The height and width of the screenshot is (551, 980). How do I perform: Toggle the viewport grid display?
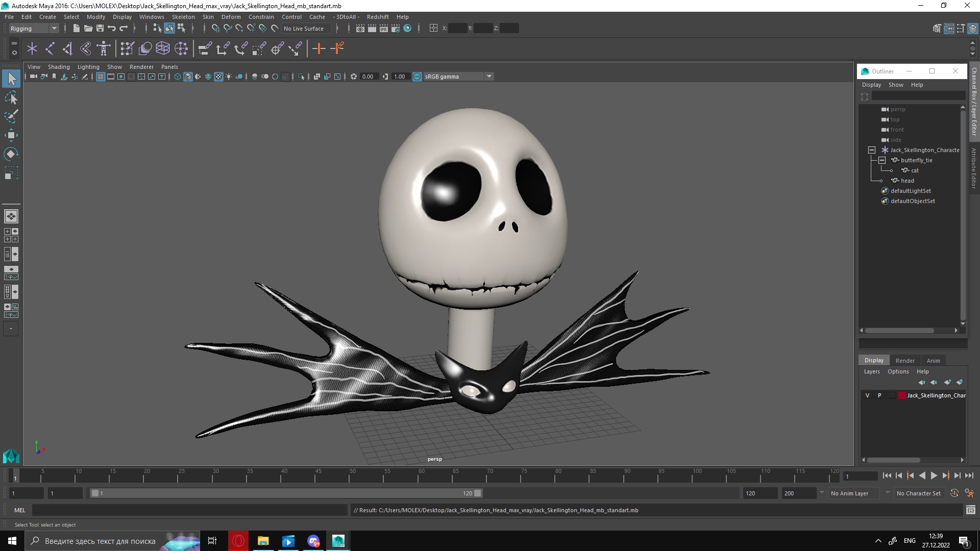coord(101,77)
